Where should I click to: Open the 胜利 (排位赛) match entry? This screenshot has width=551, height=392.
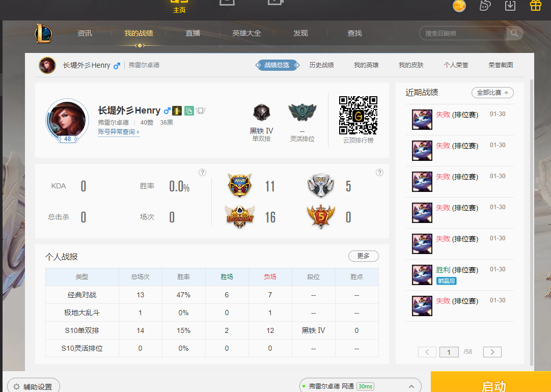(x=460, y=275)
